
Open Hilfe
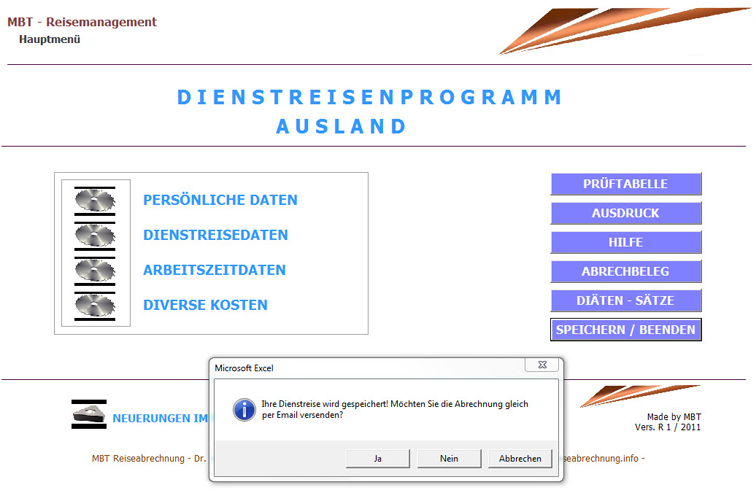point(626,242)
